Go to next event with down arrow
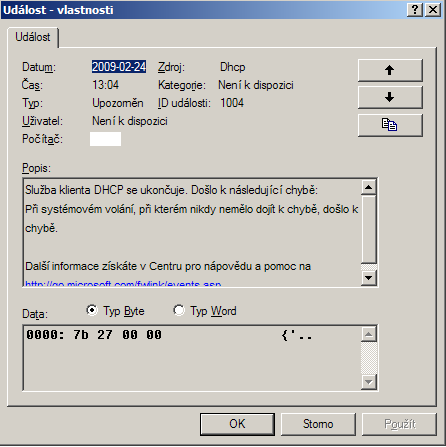 tap(390, 98)
